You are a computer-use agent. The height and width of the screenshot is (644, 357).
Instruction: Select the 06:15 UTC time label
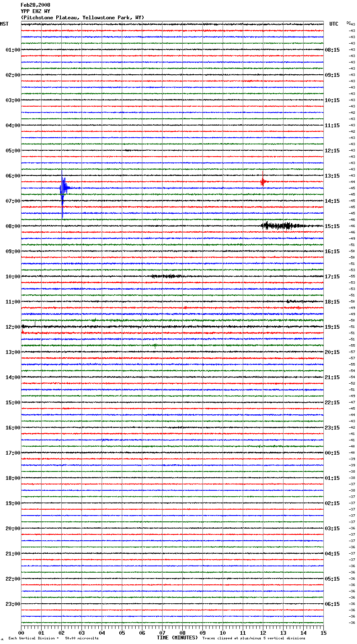click(332, 604)
